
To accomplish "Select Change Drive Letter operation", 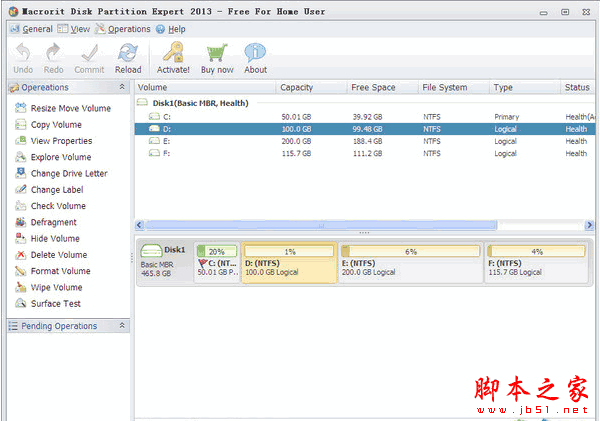I will 62,173.
